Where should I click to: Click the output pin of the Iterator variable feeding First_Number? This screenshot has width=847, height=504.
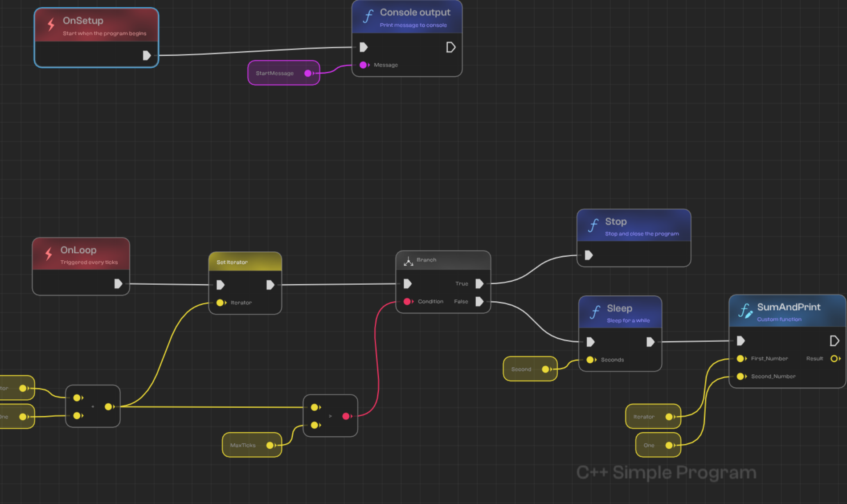coord(669,417)
